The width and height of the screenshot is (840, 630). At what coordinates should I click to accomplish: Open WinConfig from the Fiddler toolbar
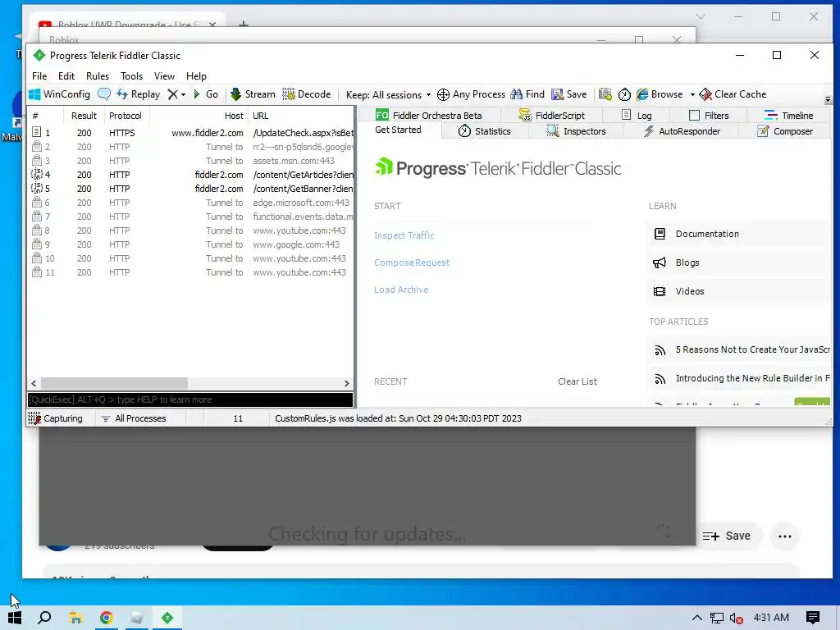click(x=59, y=94)
